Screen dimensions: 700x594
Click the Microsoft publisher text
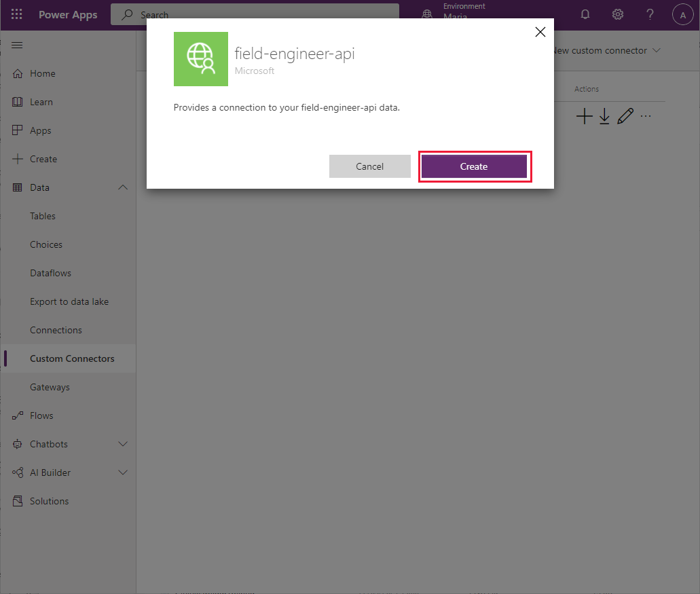(x=255, y=71)
